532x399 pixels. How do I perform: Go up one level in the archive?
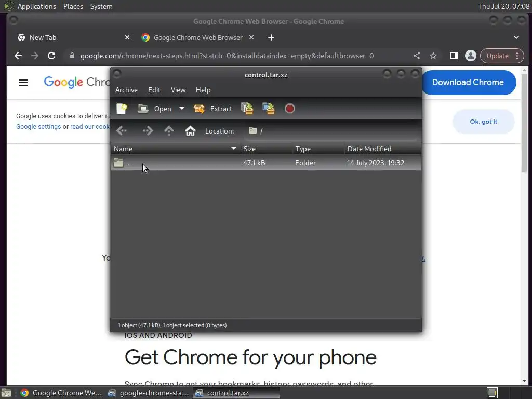[x=169, y=130]
